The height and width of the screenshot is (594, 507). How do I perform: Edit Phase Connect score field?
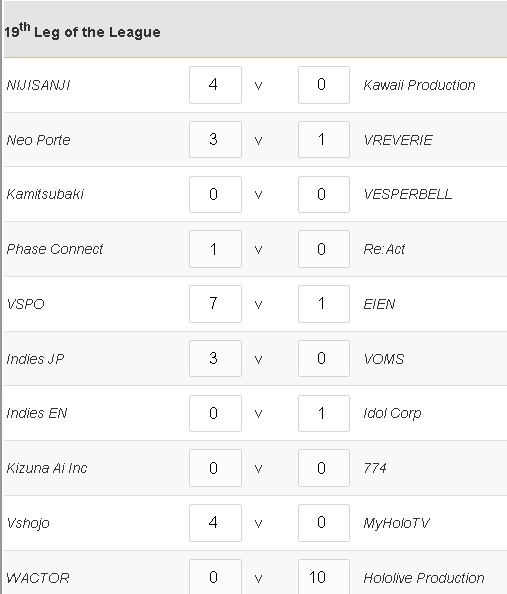pyautogui.click(x=215, y=249)
